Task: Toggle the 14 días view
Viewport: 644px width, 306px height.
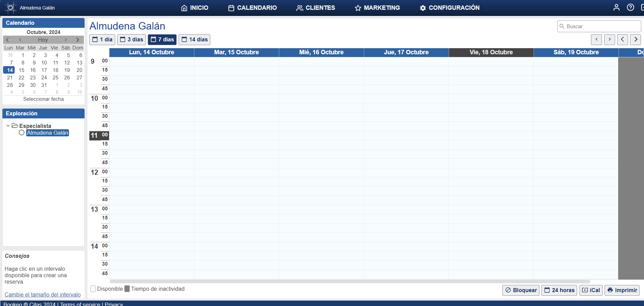Action: (x=194, y=39)
